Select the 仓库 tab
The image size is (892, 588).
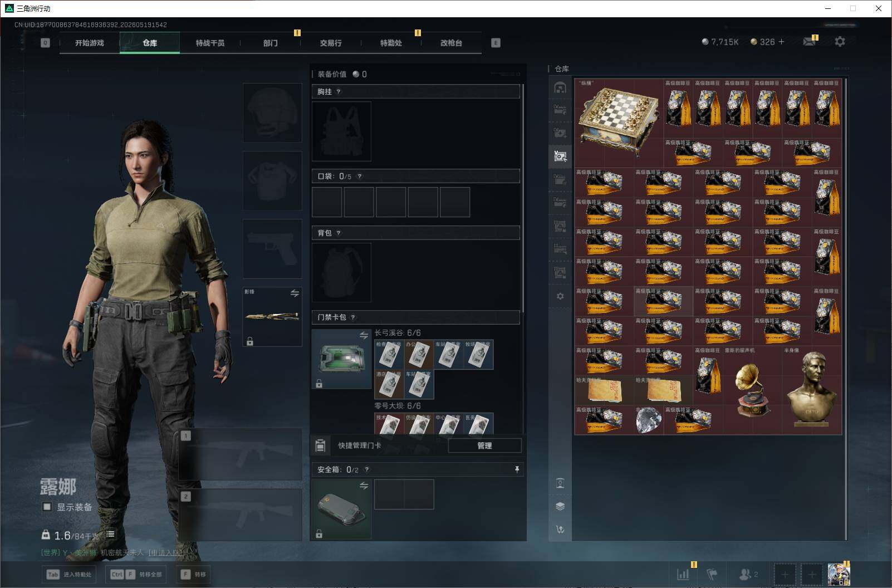[x=150, y=43]
